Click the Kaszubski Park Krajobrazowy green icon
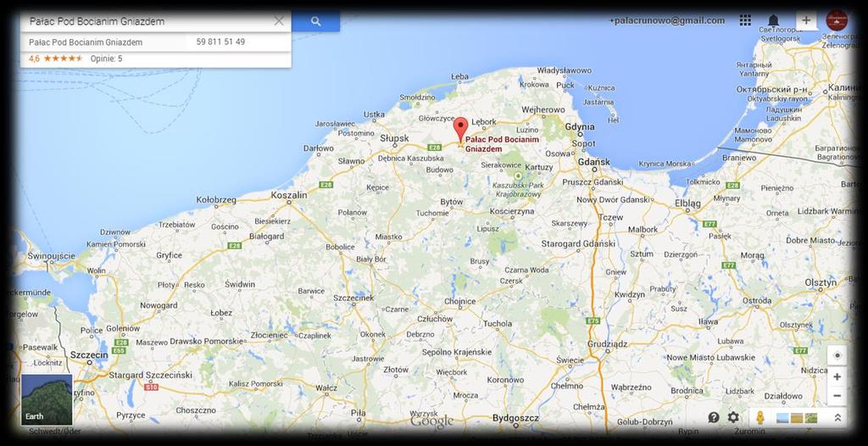Screen dimensions: 868x446 point(518,176)
